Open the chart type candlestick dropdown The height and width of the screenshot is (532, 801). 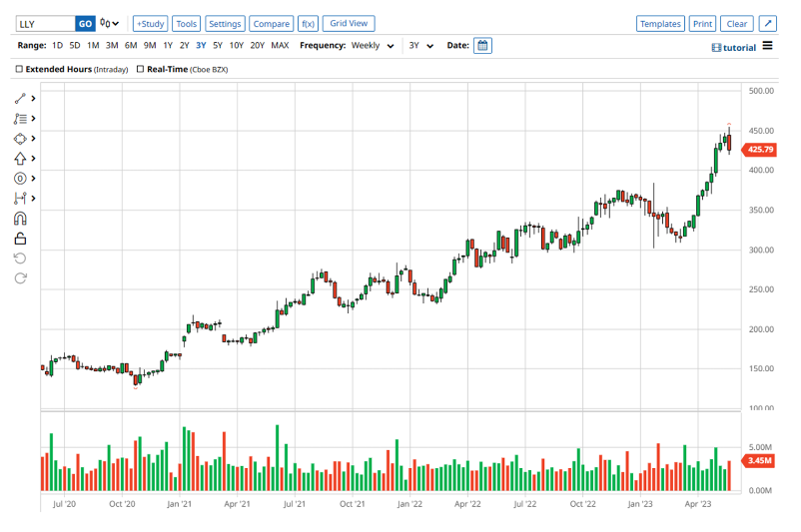coord(110,23)
